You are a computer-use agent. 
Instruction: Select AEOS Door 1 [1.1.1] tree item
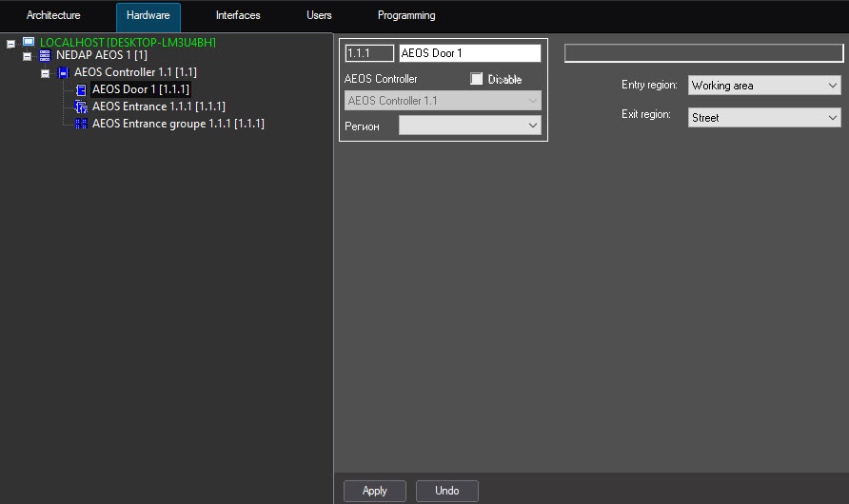pos(141,89)
